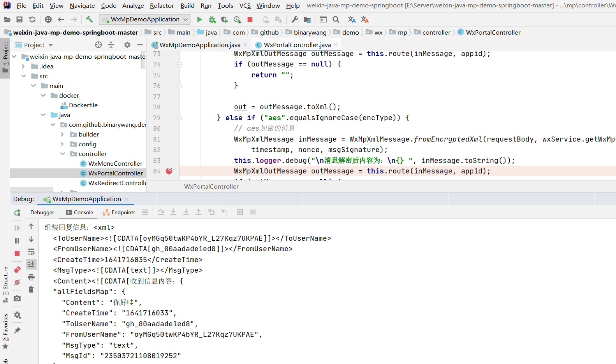Collapse all in the Project panel
The image size is (616, 364).
click(111, 45)
